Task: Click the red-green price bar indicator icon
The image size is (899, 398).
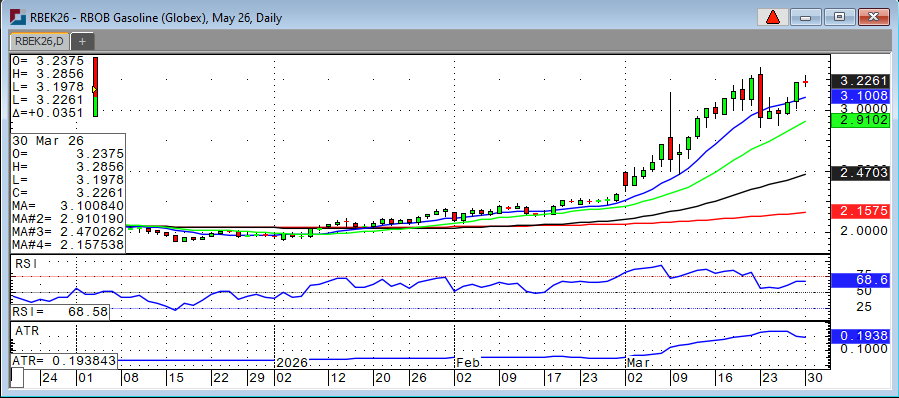Action: point(95,87)
